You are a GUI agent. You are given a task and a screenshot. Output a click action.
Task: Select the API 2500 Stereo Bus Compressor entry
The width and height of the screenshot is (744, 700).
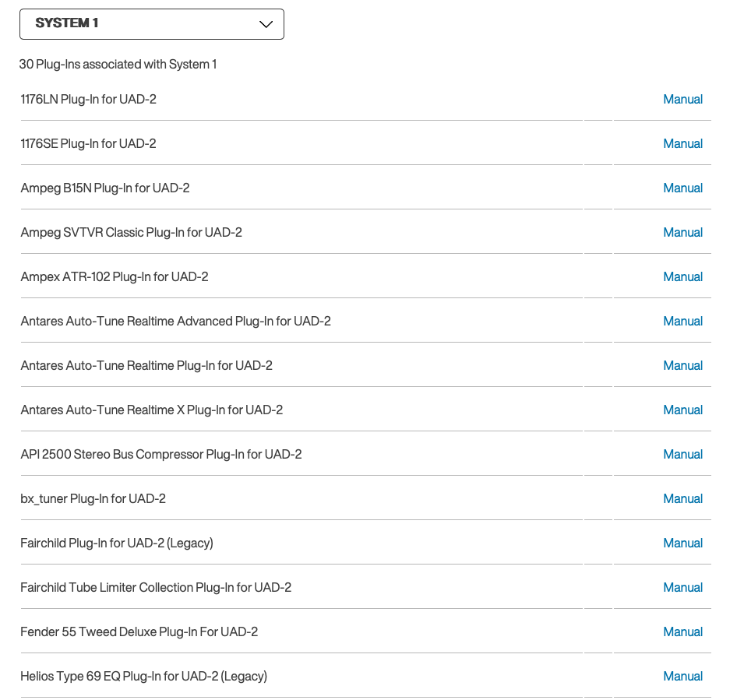coord(161,455)
